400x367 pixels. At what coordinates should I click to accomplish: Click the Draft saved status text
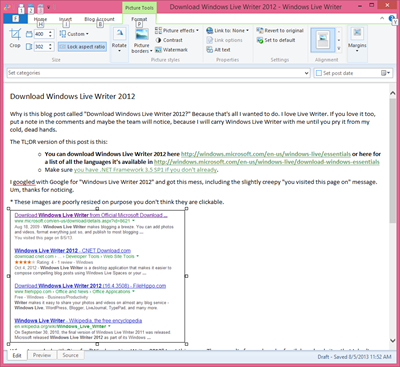click(x=354, y=357)
